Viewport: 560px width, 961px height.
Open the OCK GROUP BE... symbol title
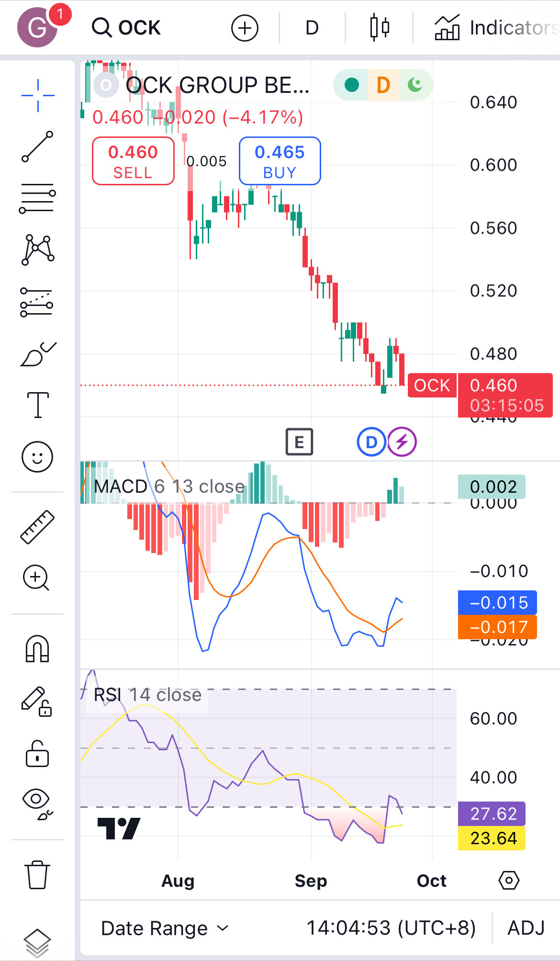[217, 85]
